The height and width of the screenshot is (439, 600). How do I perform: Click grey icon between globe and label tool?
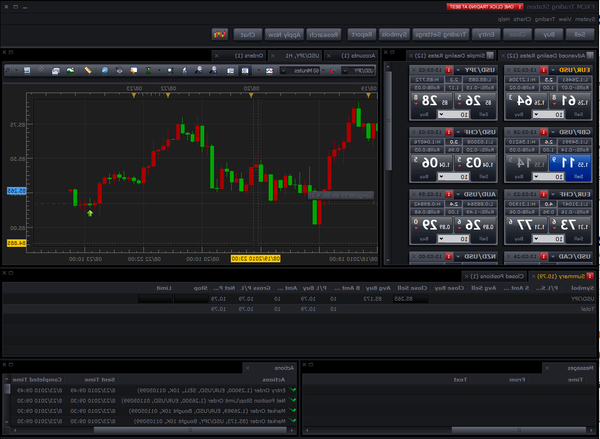[119, 71]
